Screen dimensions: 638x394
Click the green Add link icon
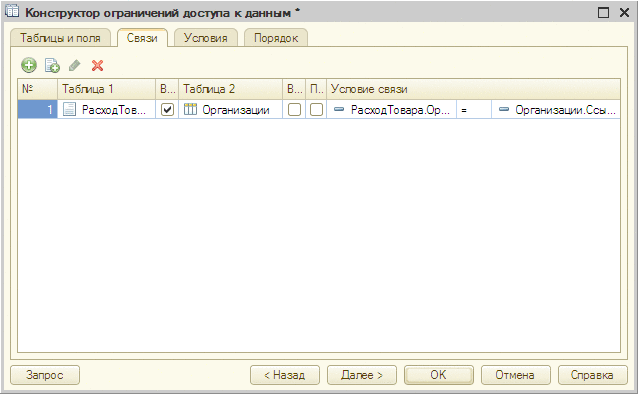[29, 65]
